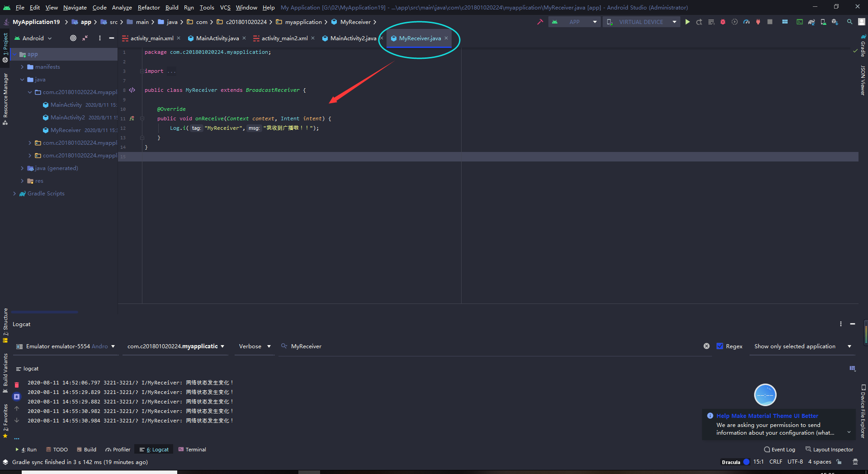Clear logcat with the red trash icon
This screenshot has height=474, width=868.
coord(17,385)
